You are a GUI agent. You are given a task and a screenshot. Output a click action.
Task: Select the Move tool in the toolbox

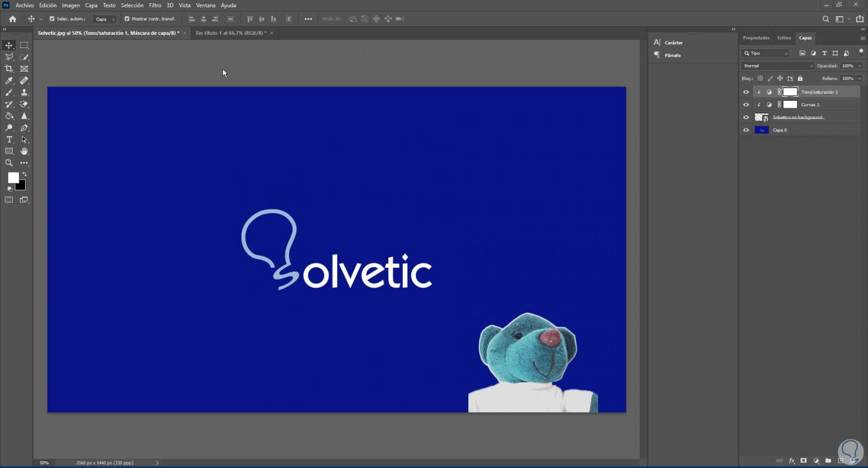9,45
